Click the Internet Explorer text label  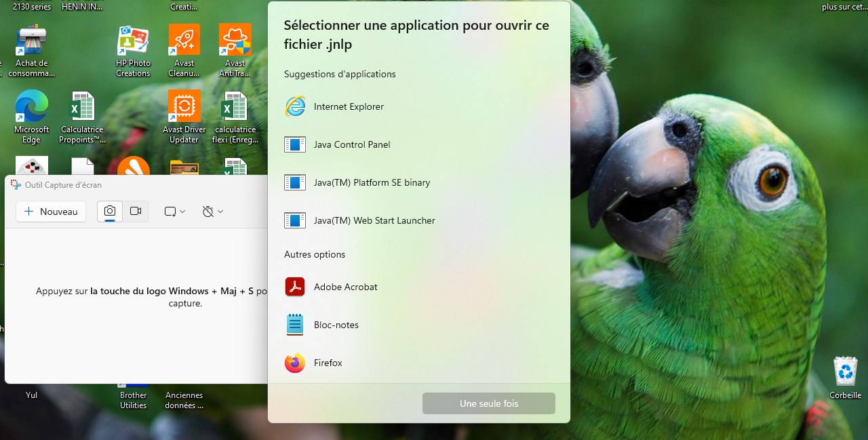click(349, 106)
